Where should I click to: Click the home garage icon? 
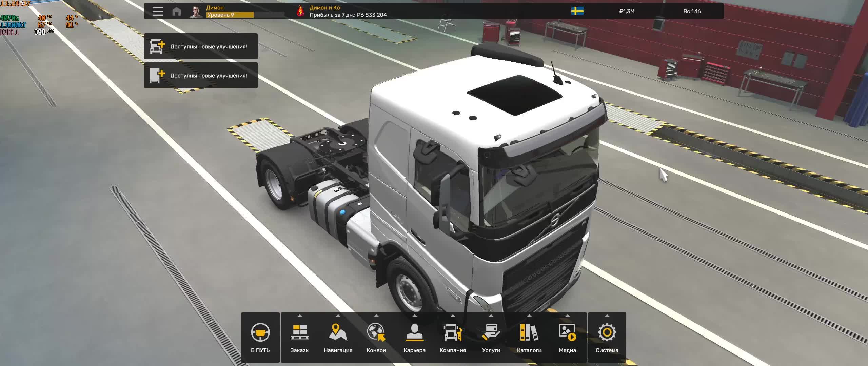pyautogui.click(x=176, y=11)
